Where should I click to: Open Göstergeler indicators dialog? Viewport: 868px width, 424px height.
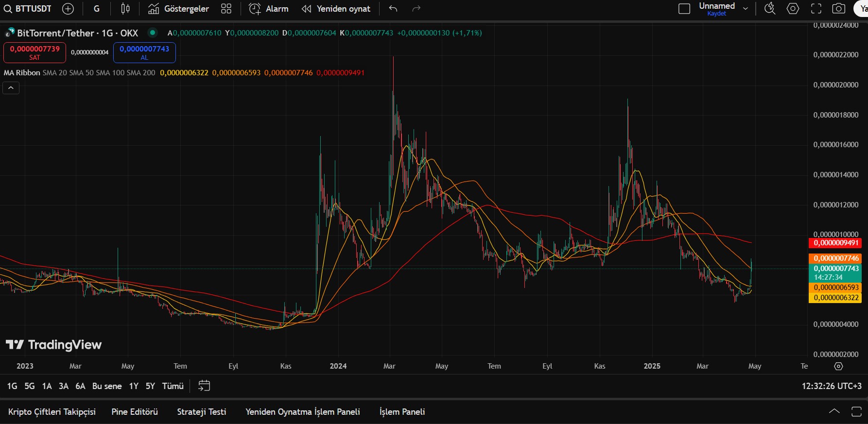(x=178, y=9)
